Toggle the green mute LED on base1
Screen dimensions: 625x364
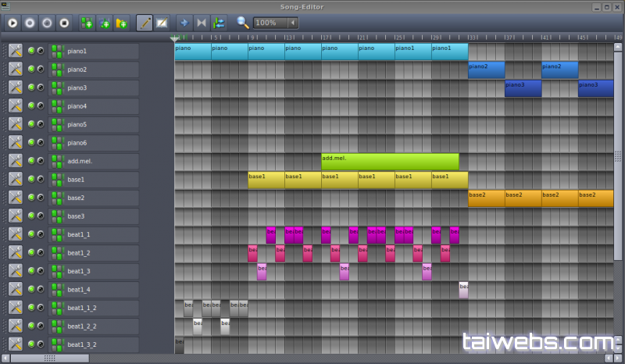[x=31, y=179]
